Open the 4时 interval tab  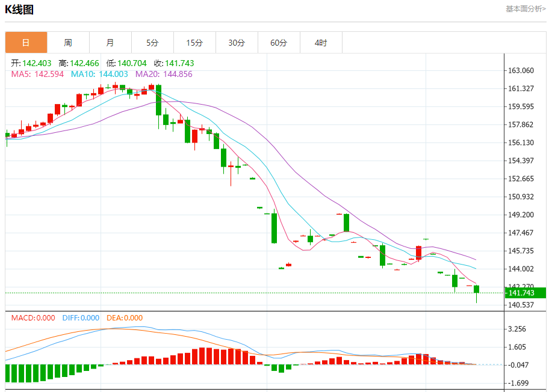[321, 43]
